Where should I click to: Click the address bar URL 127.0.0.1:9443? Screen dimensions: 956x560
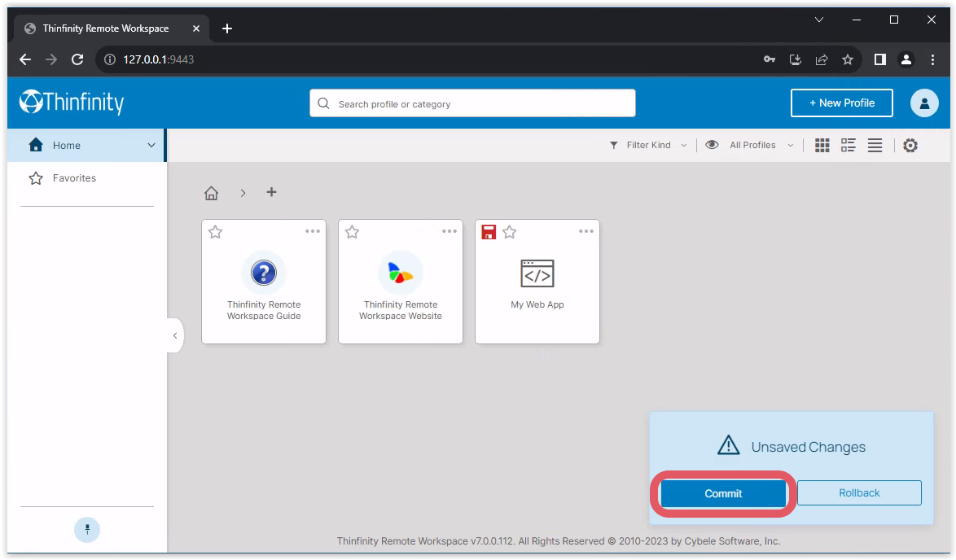click(x=159, y=59)
